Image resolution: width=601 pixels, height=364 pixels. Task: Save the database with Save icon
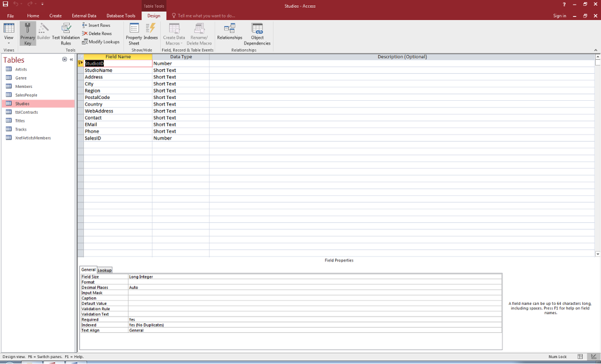click(5, 5)
